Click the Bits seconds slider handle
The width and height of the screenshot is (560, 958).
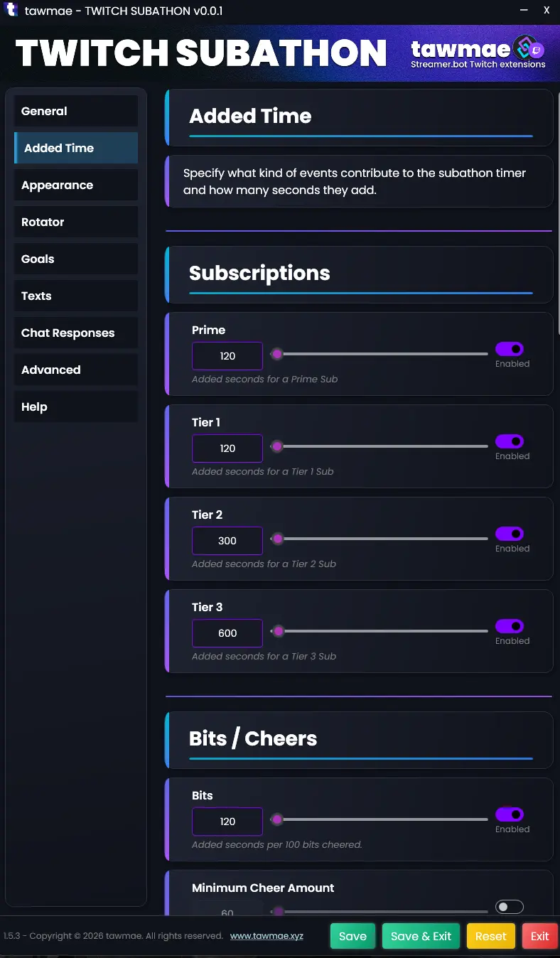coord(277,819)
